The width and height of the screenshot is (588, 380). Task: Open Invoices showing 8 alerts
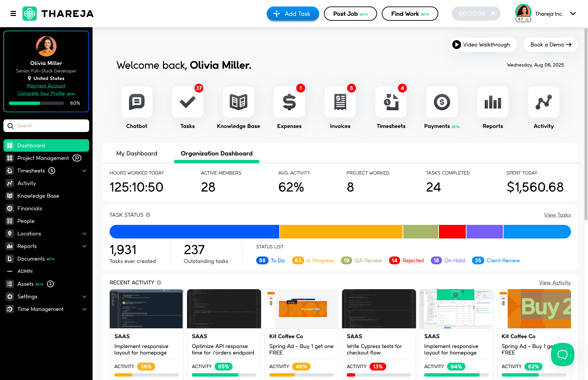[x=340, y=102]
